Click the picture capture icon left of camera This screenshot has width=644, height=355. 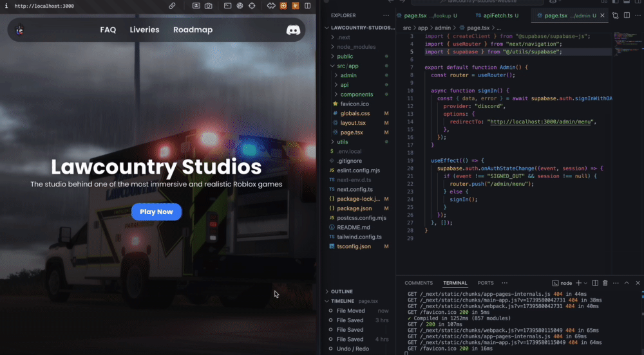(196, 6)
